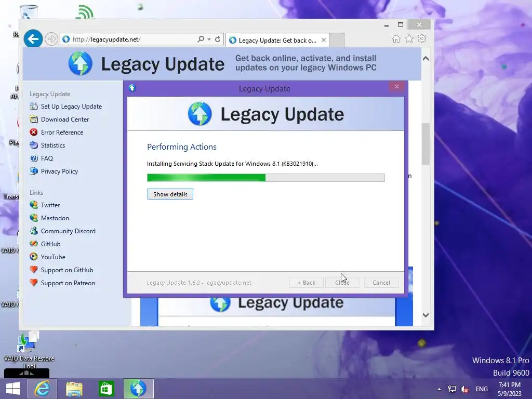Image resolution: width=532 pixels, height=399 pixels.
Task: Open the Windows Start button
Action: point(13,389)
